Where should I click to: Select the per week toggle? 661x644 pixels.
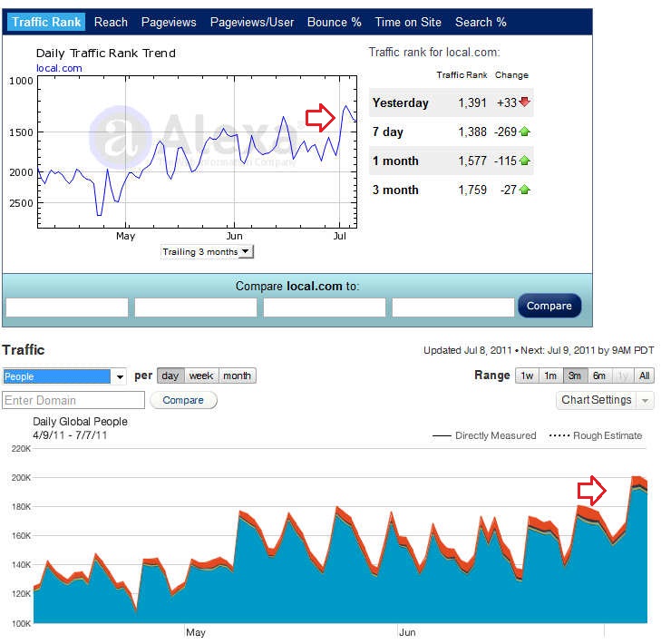(201, 376)
